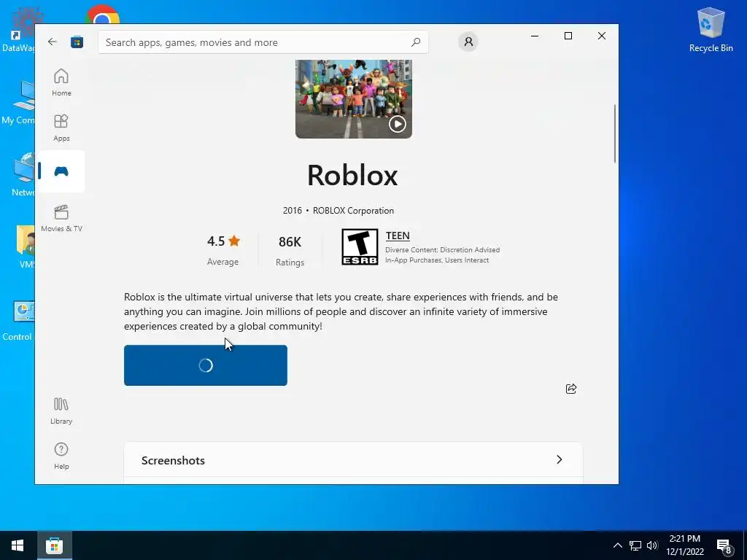Maximize the Microsoft Store window

(568, 36)
